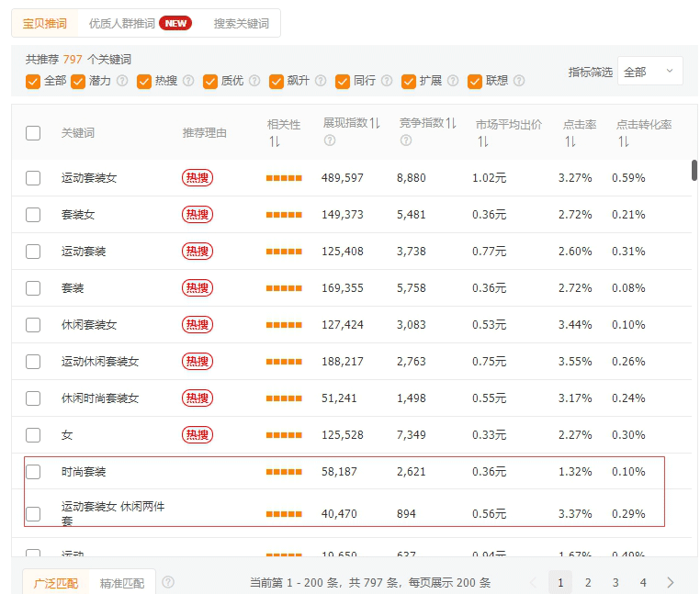This screenshot has width=700, height=594.
Task: Click the vertical scrollbar thumb
Action: coord(694,172)
